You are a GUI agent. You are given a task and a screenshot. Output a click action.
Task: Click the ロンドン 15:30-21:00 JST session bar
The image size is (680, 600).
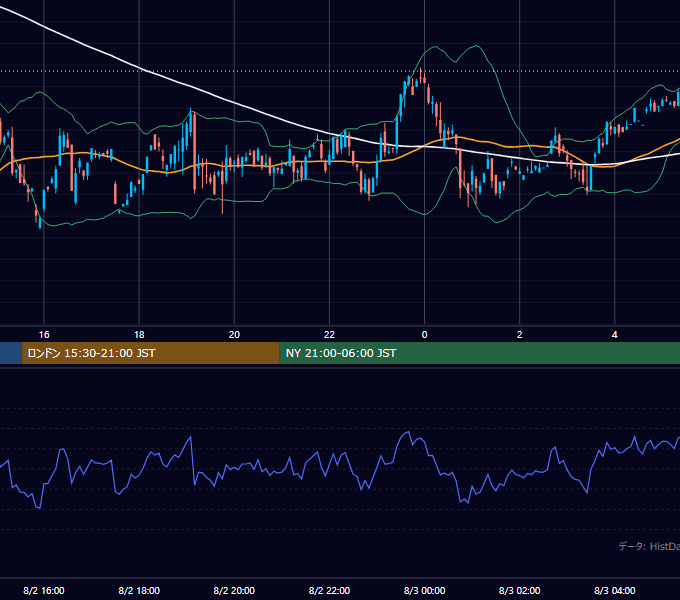151,353
